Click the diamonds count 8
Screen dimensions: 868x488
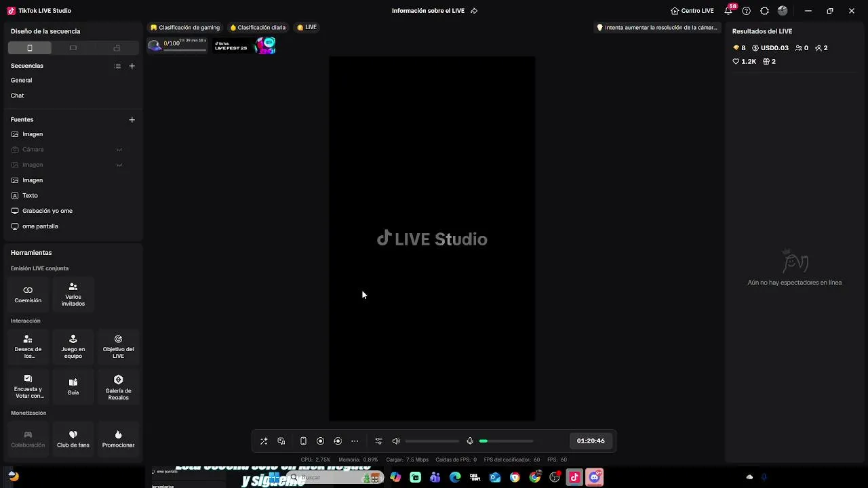click(x=739, y=48)
